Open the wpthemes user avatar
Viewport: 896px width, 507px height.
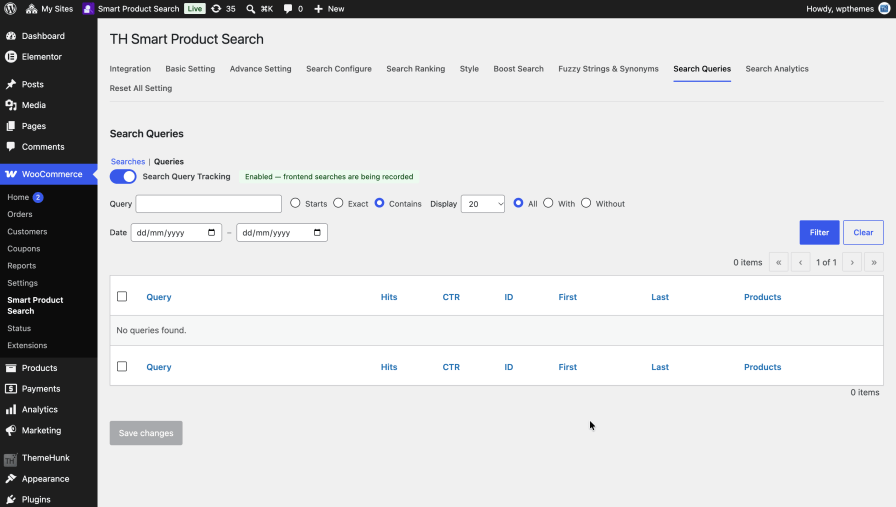pos(884,9)
